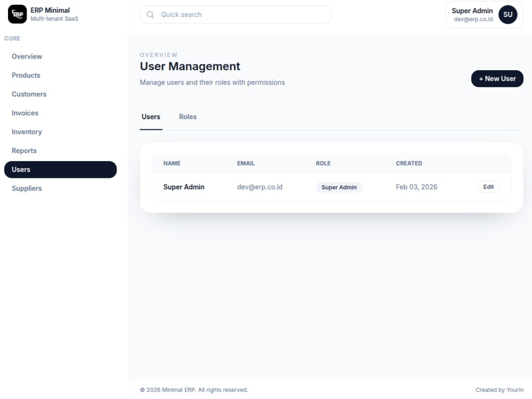This screenshot has width=532, height=399.
Task: Click the 2026 Minimal ERP copyright text
Action: [194, 390]
